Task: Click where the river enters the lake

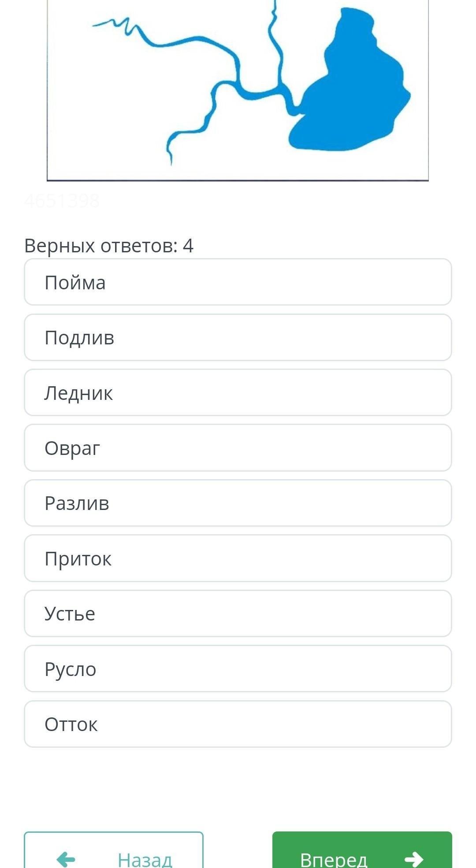Action: (x=297, y=111)
